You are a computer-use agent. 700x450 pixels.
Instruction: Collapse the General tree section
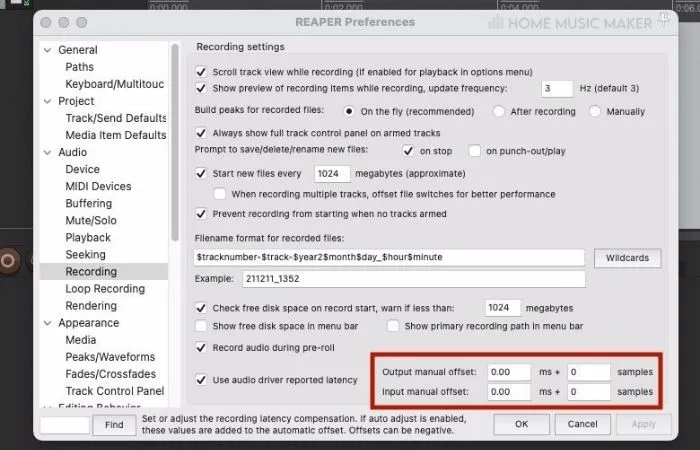[x=47, y=50]
